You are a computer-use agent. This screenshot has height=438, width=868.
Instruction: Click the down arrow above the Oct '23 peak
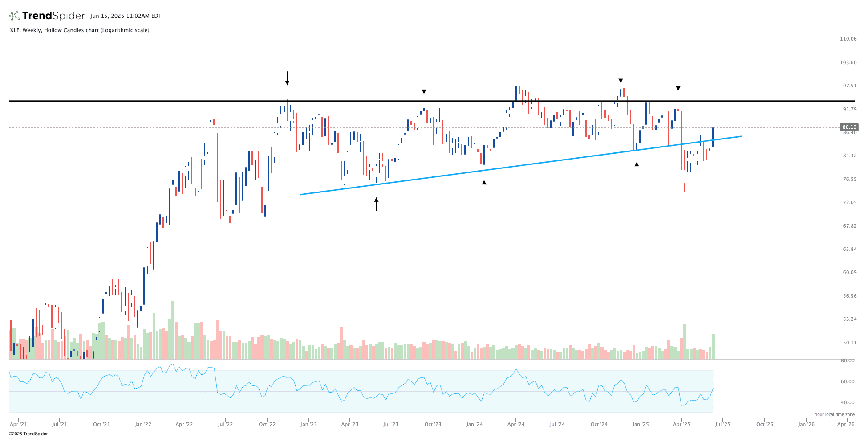424,87
